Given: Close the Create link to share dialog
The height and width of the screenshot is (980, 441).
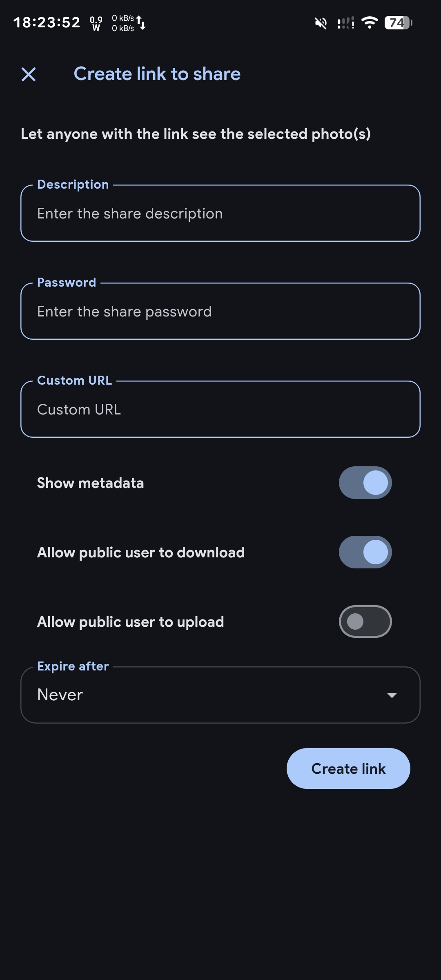Looking at the screenshot, I should point(29,74).
